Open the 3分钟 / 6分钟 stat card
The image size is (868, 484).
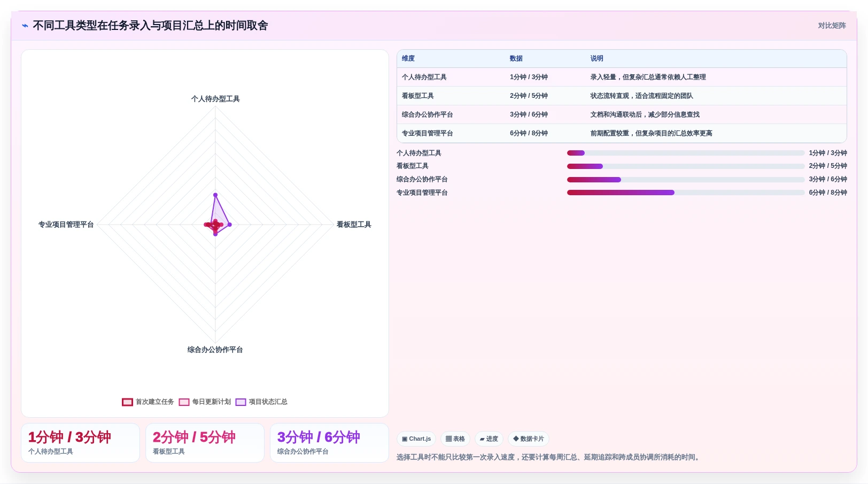[329, 443]
